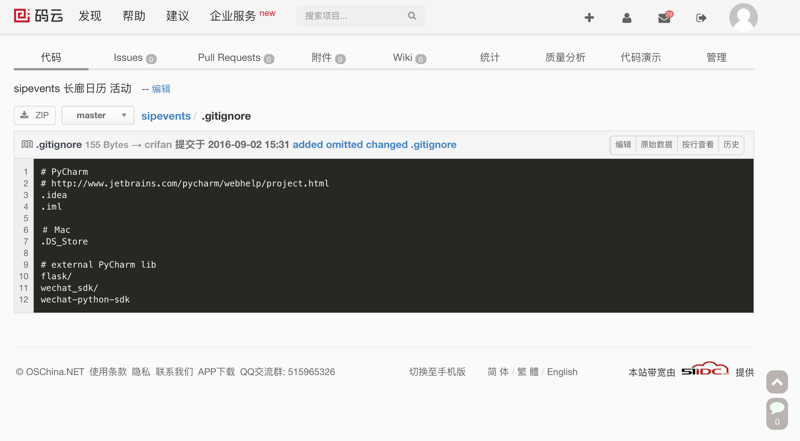Viewport: 800px width, 441px height.
Task: Open the added omitted changed .gitignore commit link
Action: [374, 144]
